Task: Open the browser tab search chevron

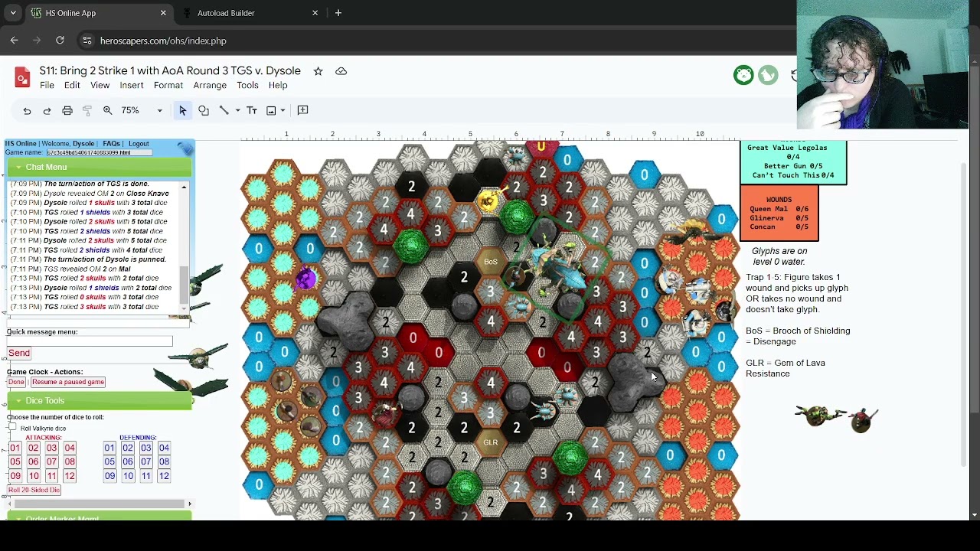Action: click(13, 13)
